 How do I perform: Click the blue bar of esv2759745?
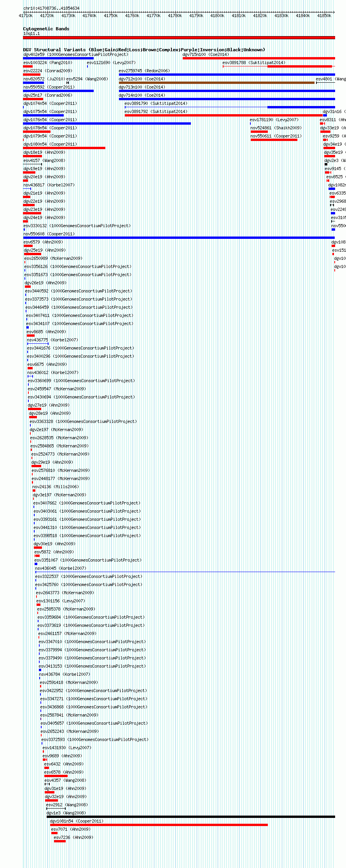[227, 75]
